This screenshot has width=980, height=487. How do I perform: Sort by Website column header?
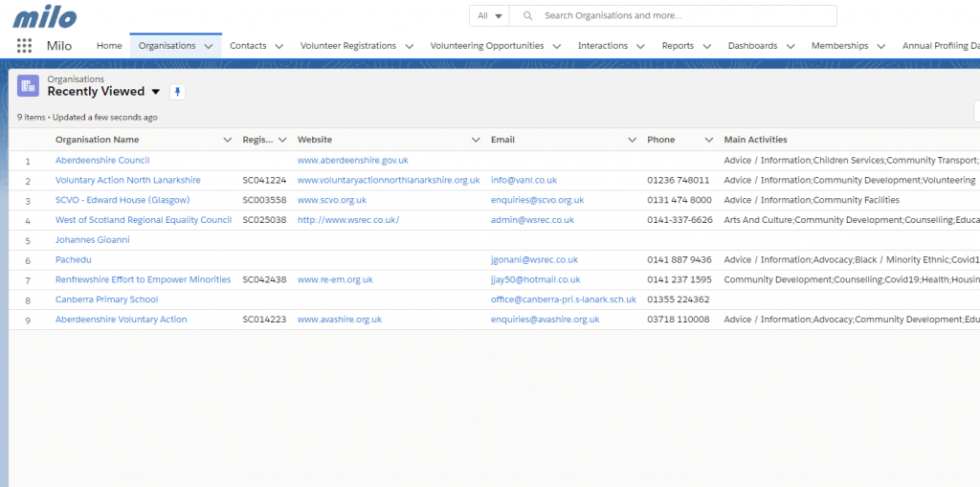coord(315,140)
